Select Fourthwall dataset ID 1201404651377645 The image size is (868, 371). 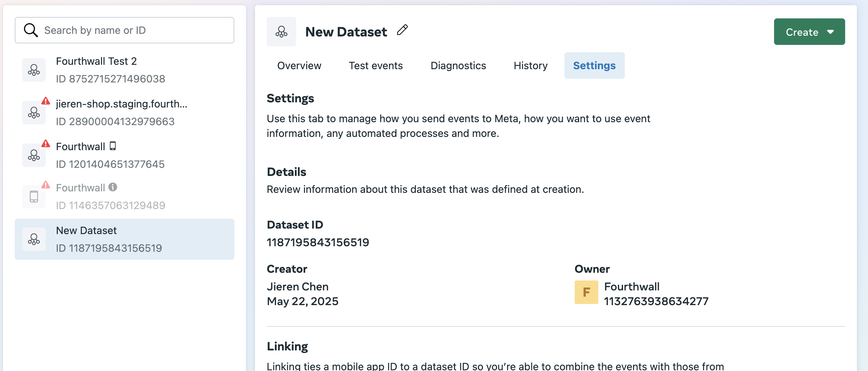click(x=125, y=155)
